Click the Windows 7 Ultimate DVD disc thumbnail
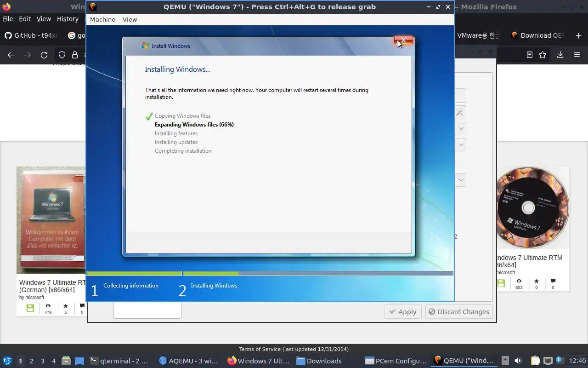This screenshot has width=588, height=368. [532, 208]
